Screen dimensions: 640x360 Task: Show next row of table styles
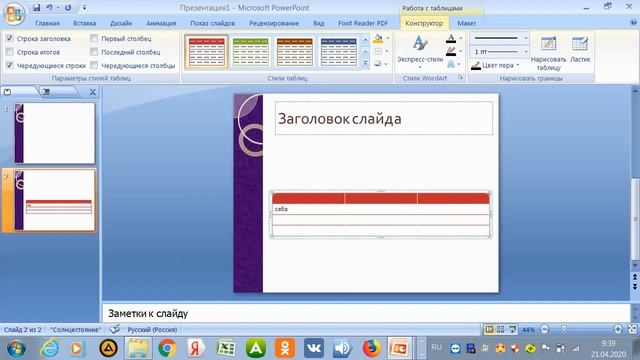(x=365, y=52)
